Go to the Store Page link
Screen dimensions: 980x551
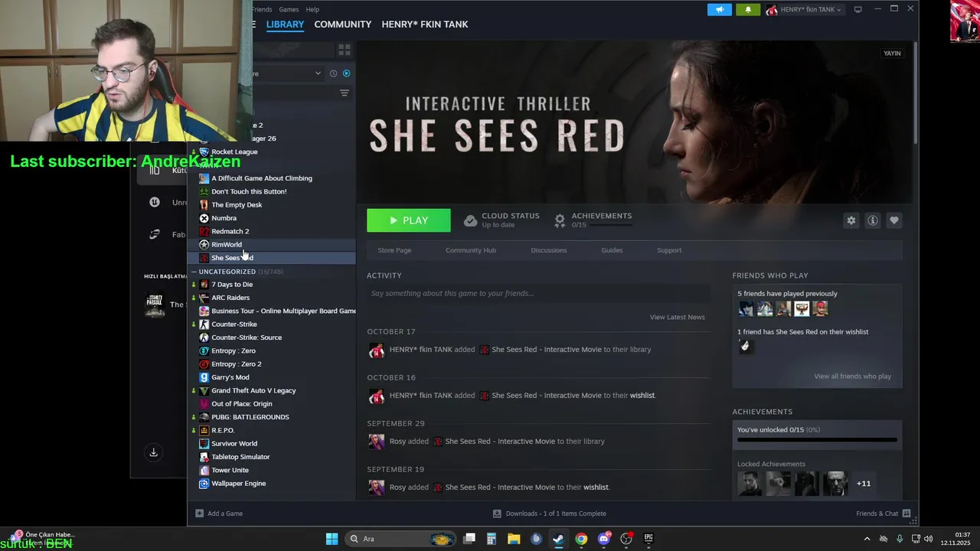394,250
